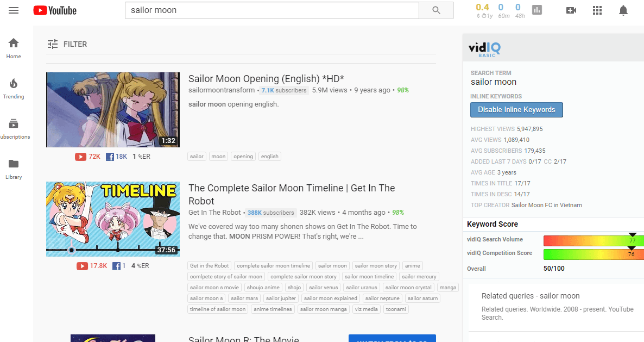Select the 'sailor mars' tag
644x342 pixels.
tap(244, 299)
